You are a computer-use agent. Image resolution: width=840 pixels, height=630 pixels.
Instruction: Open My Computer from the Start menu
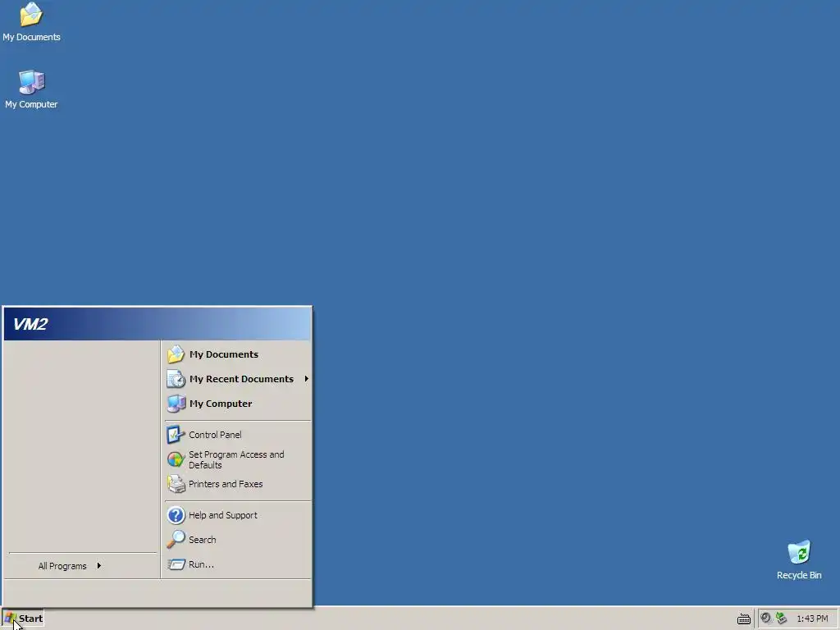tap(237, 404)
